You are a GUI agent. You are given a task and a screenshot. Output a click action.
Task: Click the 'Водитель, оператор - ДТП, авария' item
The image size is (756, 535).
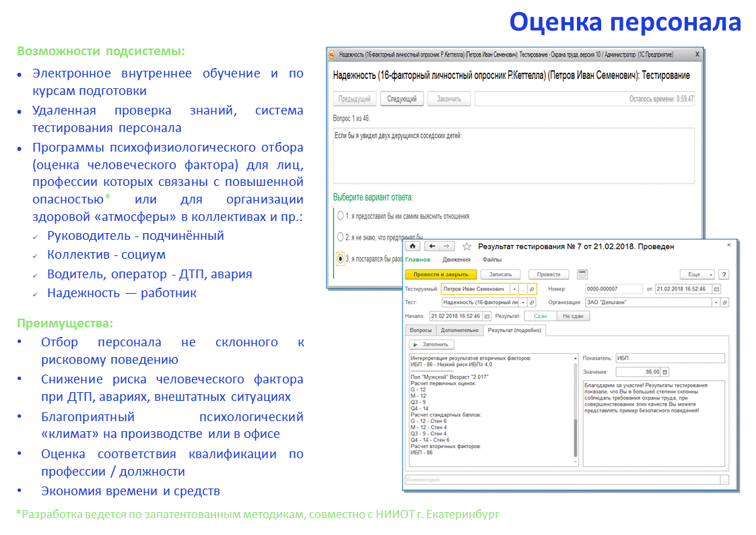click(149, 274)
